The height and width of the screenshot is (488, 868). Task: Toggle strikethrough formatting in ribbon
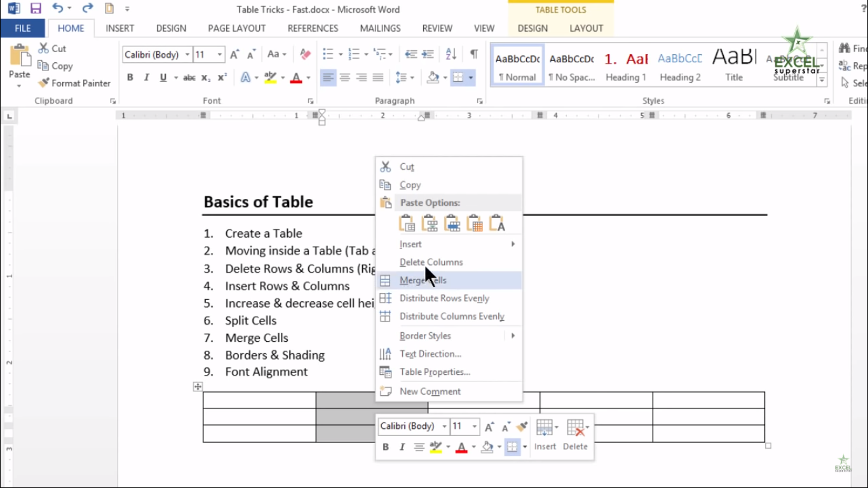[189, 78]
